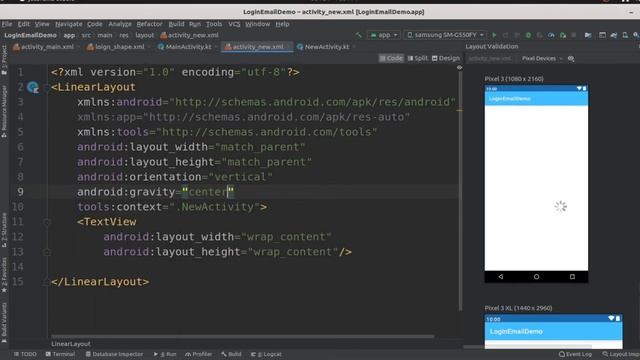Open the samsung SM-G550FY device dropdown
The height and width of the screenshot is (360, 640).
tap(445, 35)
